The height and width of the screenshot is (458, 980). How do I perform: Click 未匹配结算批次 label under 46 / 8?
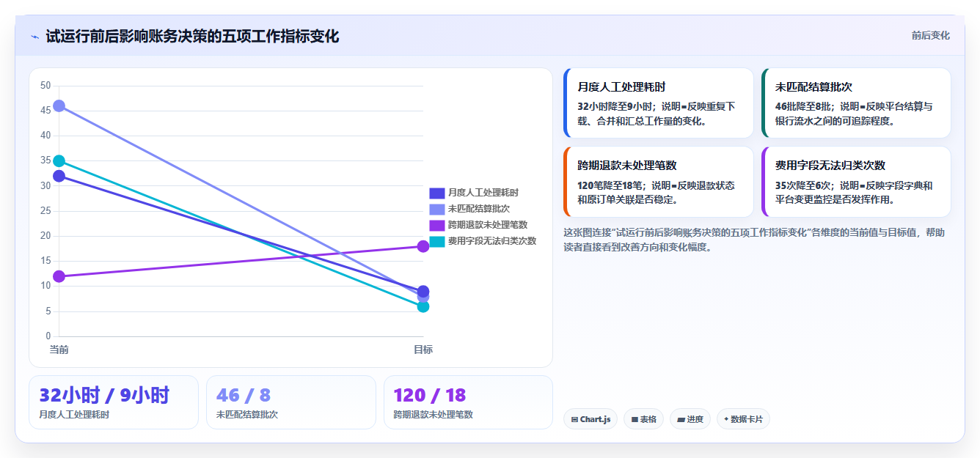click(x=247, y=415)
